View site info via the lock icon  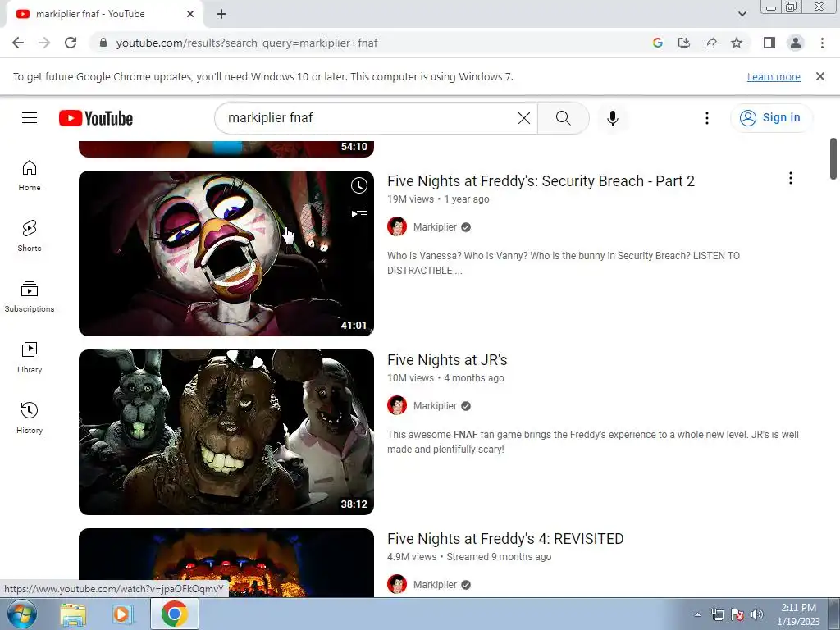point(103,43)
